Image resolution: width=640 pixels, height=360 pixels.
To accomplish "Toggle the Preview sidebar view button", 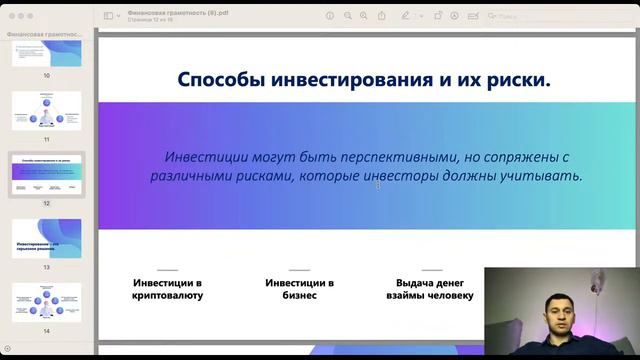I will tap(108, 16).
